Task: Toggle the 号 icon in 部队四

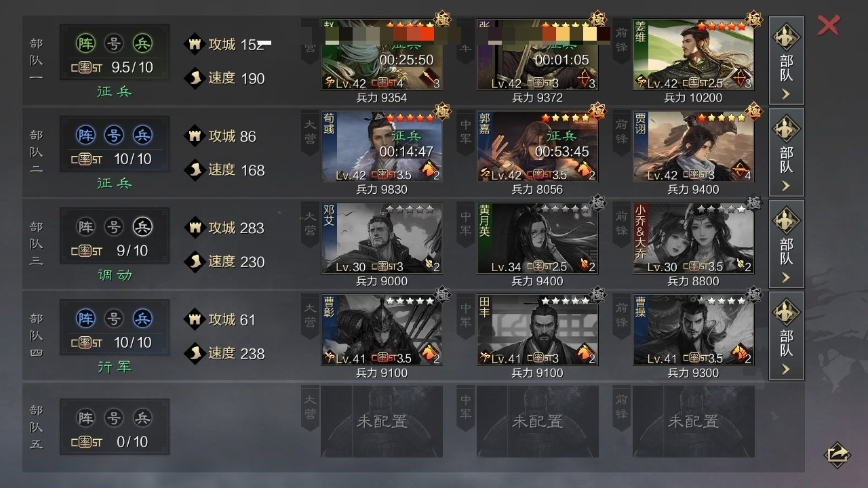Action: pos(114,318)
